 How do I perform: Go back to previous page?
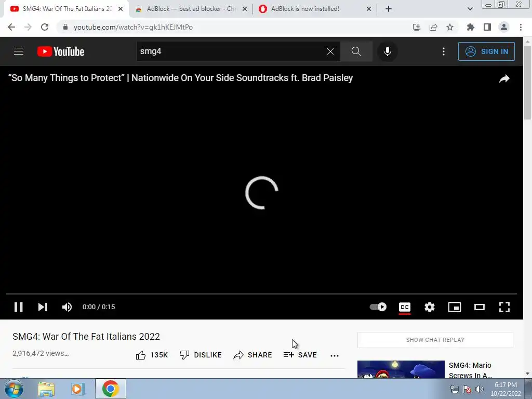(x=11, y=27)
